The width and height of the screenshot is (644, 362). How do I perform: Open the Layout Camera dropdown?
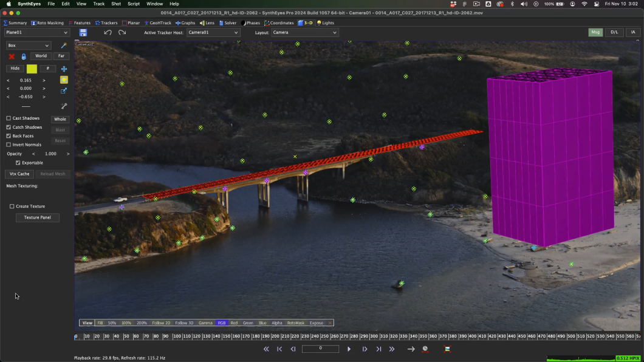(x=304, y=33)
